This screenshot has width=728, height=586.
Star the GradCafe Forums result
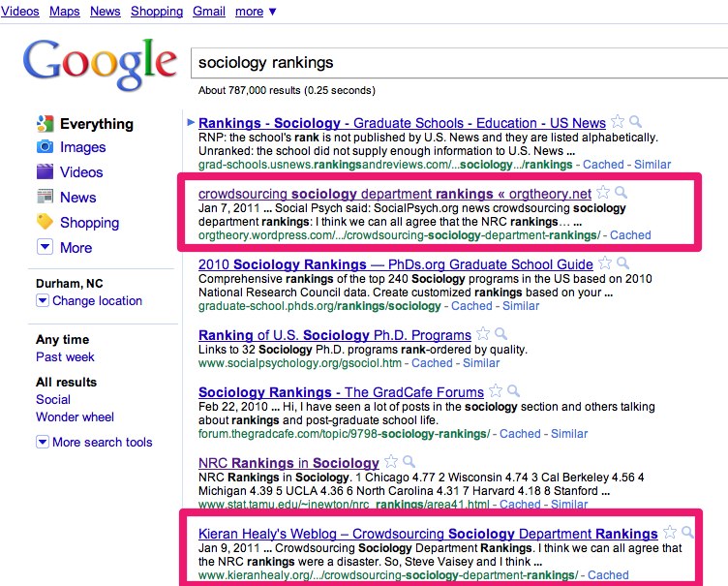pyautogui.click(x=496, y=390)
